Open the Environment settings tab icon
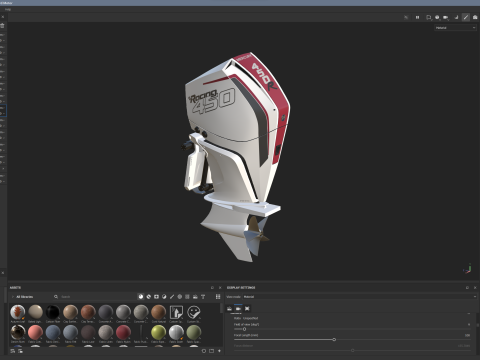Screen dimensions: 480x360 (230, 309)
